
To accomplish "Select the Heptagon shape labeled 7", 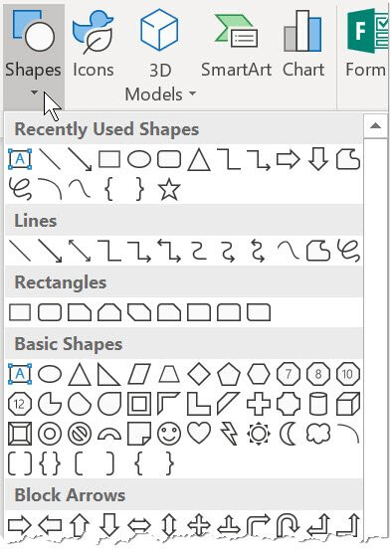I will click(289, 374).
